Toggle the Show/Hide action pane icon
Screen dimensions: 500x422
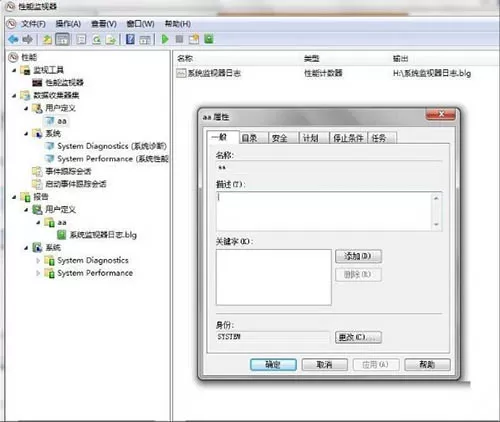coord(145,40)
